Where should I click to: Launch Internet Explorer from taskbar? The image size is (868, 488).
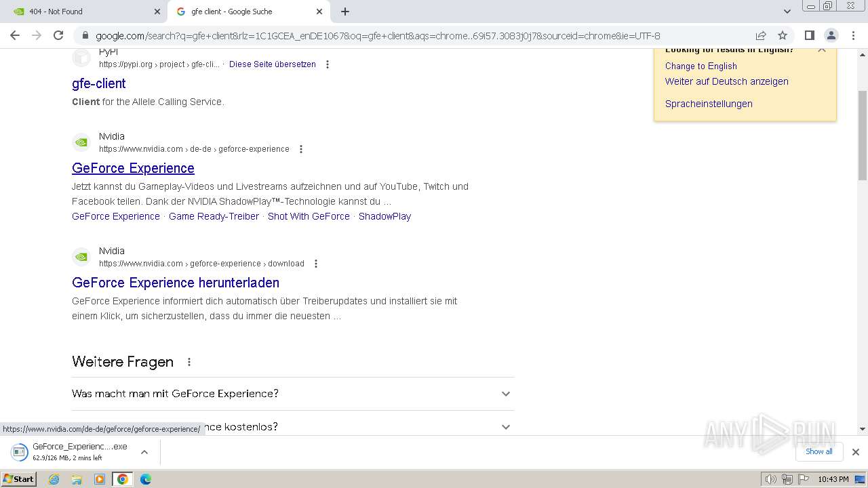(54, 479)
